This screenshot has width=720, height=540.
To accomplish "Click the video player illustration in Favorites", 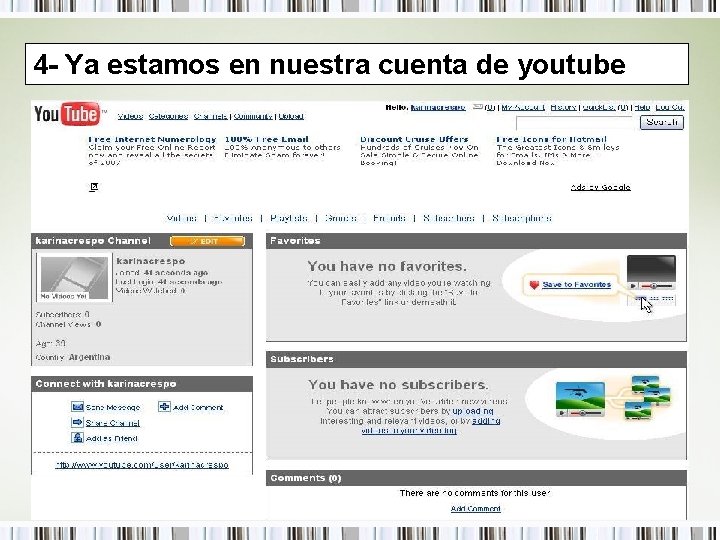I will click(x=651, y=273).
